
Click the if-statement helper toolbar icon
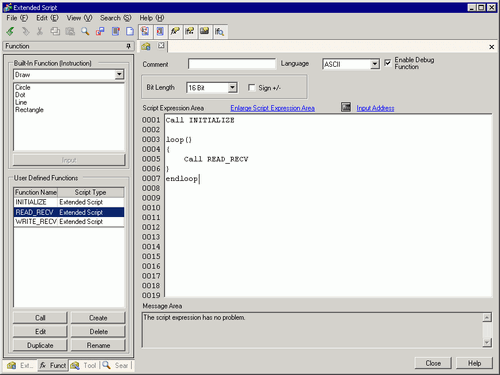click(x=190, y=31)
